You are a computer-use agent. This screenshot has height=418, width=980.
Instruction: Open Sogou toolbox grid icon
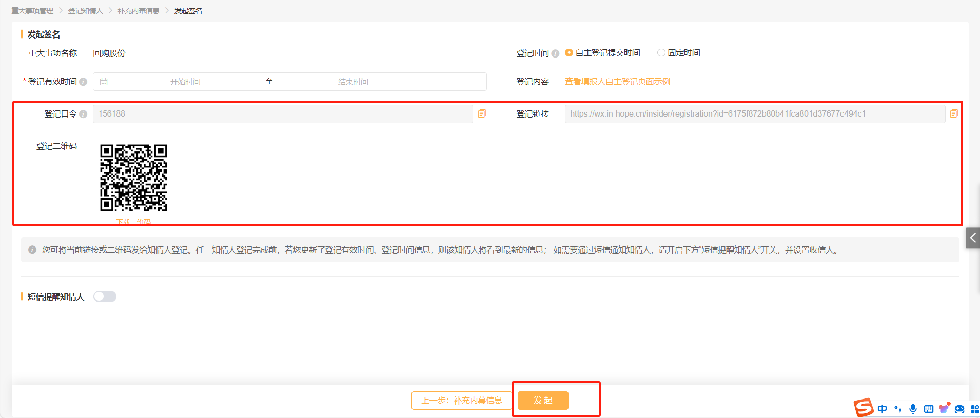click(975, 409)
